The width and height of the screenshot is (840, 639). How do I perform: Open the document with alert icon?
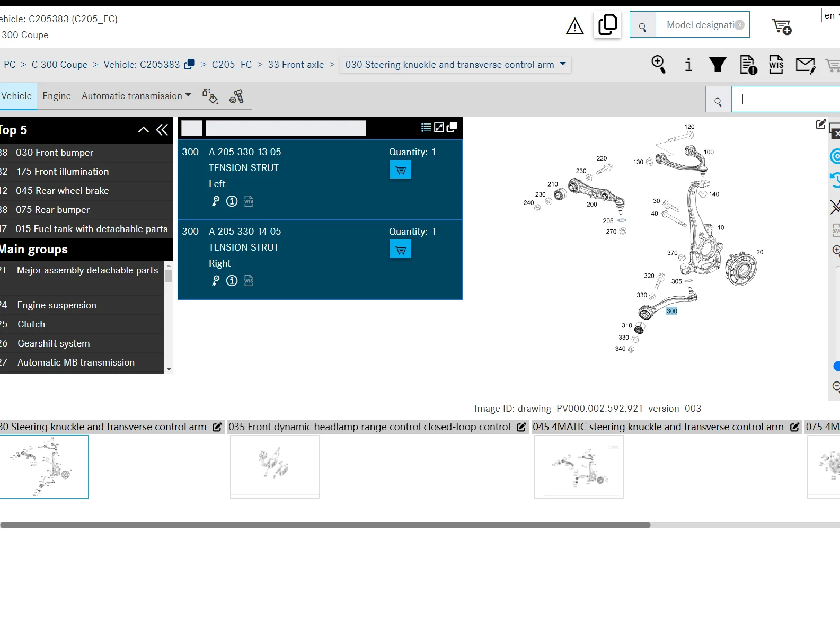pyautogui.click(x=748, y=65)
